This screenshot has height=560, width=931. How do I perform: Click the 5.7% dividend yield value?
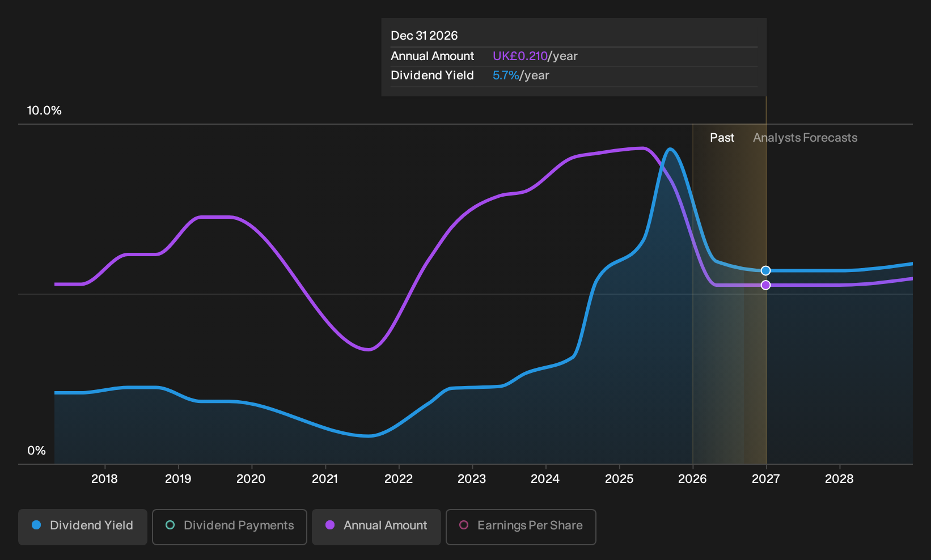[506, 75]
